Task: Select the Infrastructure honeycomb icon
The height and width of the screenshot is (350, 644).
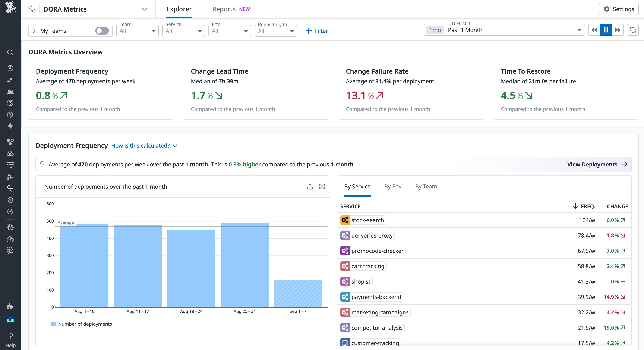Action: click(10, 142)
